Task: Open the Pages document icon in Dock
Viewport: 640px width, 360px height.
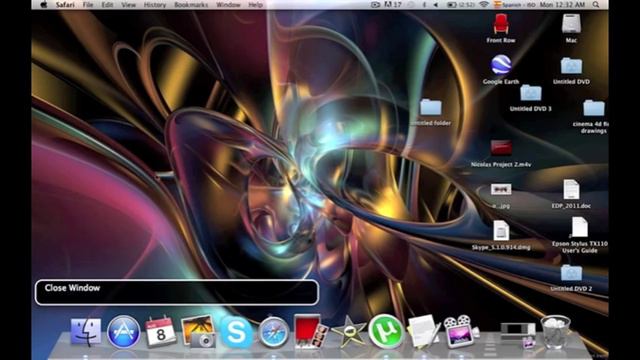Action: [x=423, y=331]
